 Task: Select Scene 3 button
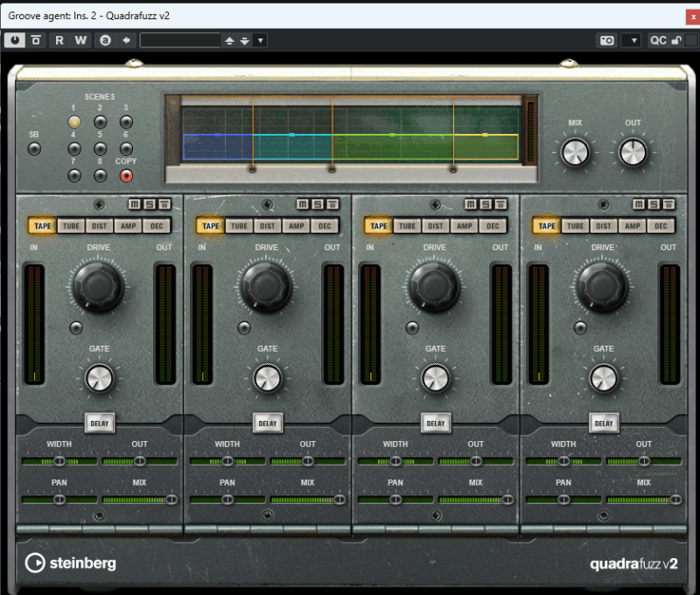click(126, 122)
